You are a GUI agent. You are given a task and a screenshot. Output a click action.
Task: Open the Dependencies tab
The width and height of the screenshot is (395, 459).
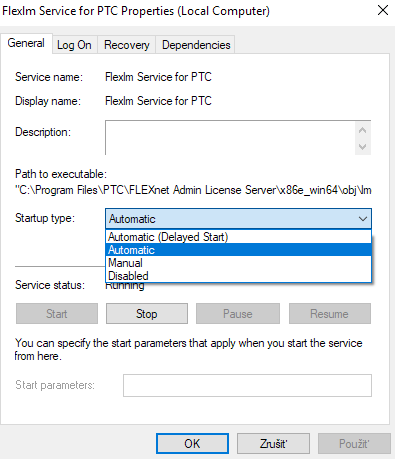196,45
